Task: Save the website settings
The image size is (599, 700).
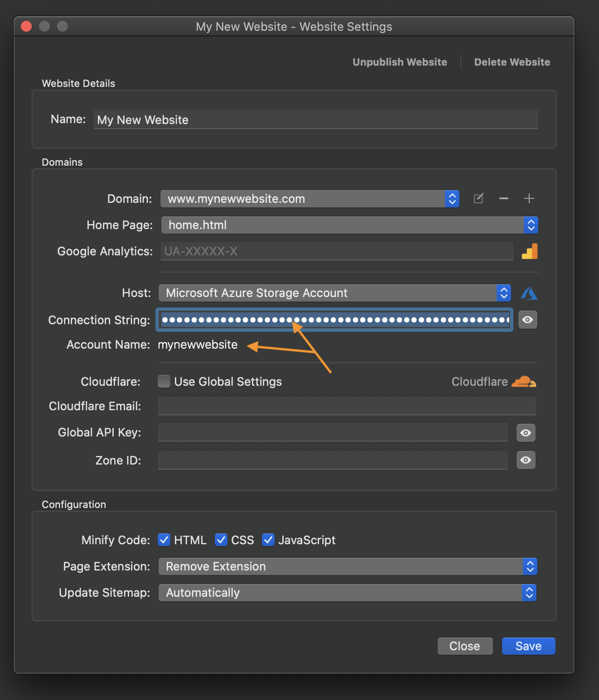Action: (528, 646)
